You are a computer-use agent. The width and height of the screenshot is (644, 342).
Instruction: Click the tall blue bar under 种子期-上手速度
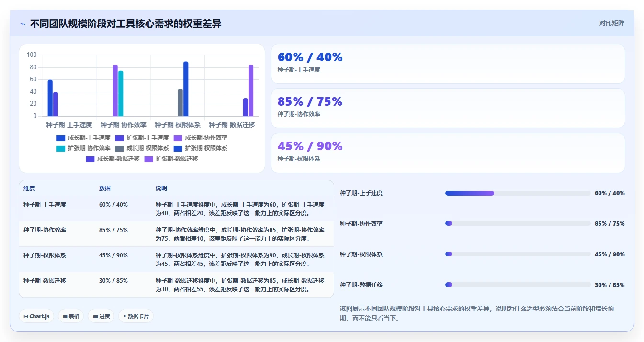pyautogui.click(x=50, y=98)
